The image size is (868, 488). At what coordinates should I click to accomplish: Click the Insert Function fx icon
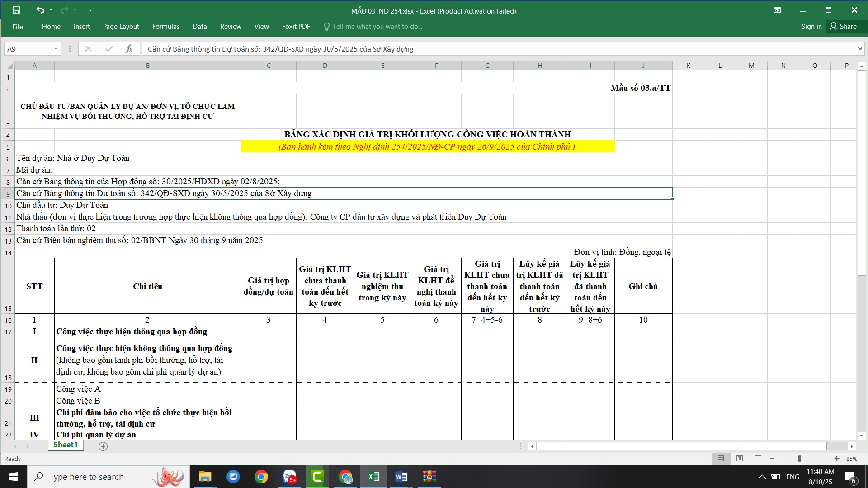pyautogui.click(x=129, y=49)
